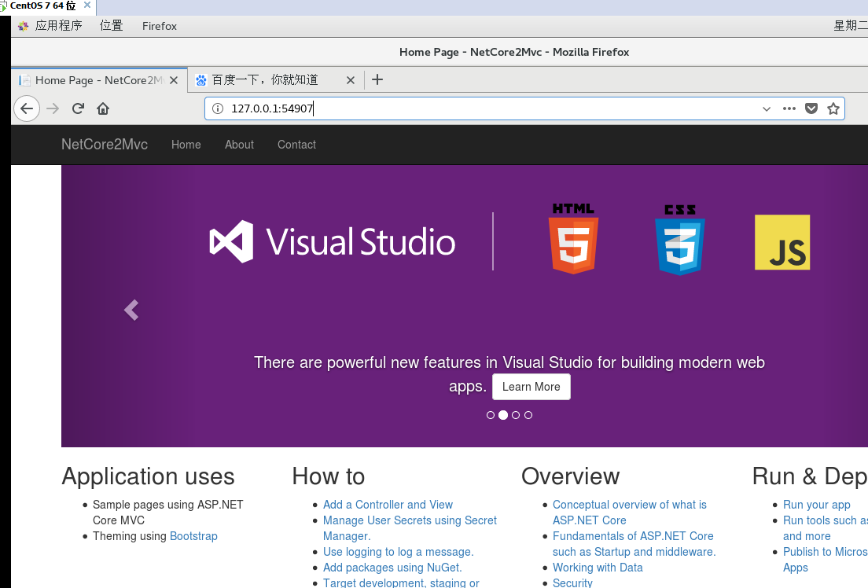
Task: Select third carousel slide indicator
Action: [x=516, y=415]
